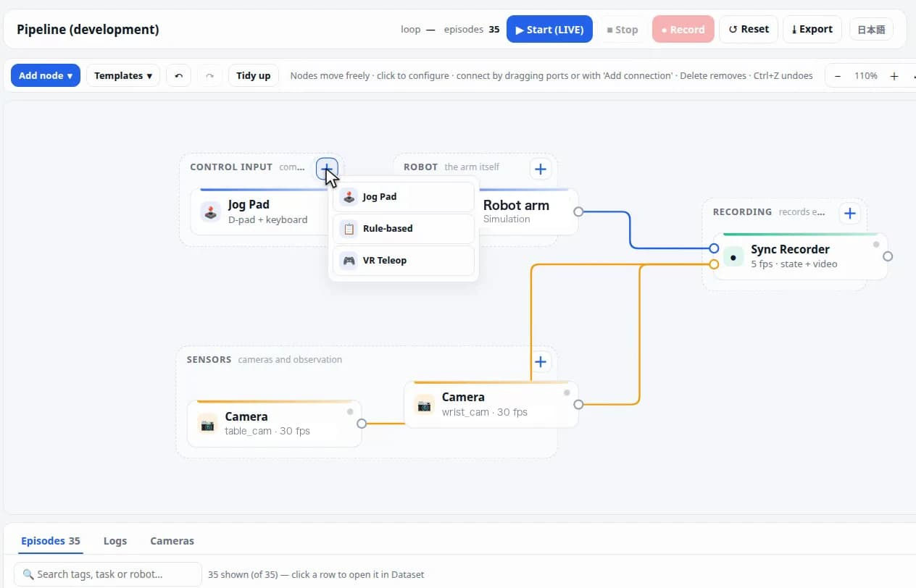Click the status dot on Sync Recorder node
This screenshot has height=588, width=916.
click(875, 245)
